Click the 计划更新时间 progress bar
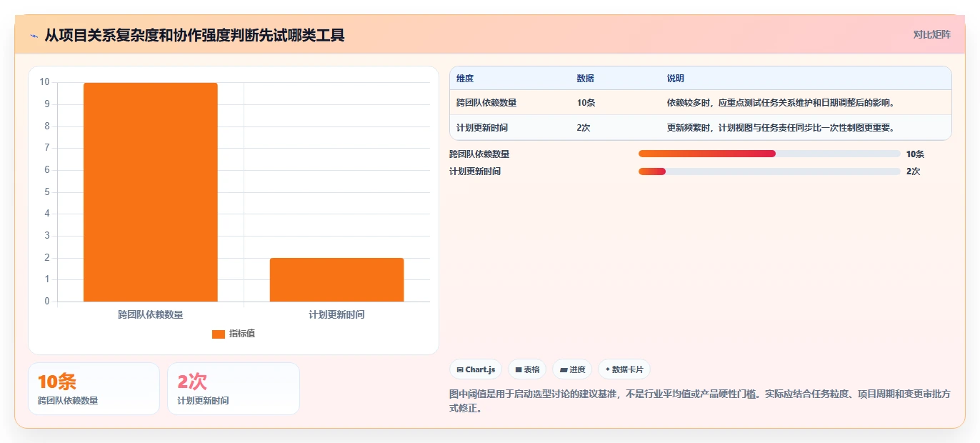 coord(769,171)
